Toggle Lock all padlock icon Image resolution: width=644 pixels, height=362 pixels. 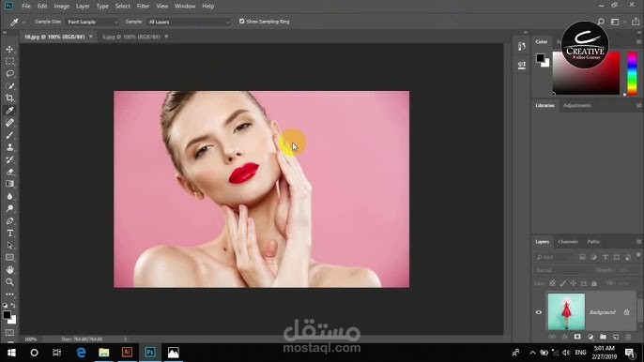(x=594, y=283)
